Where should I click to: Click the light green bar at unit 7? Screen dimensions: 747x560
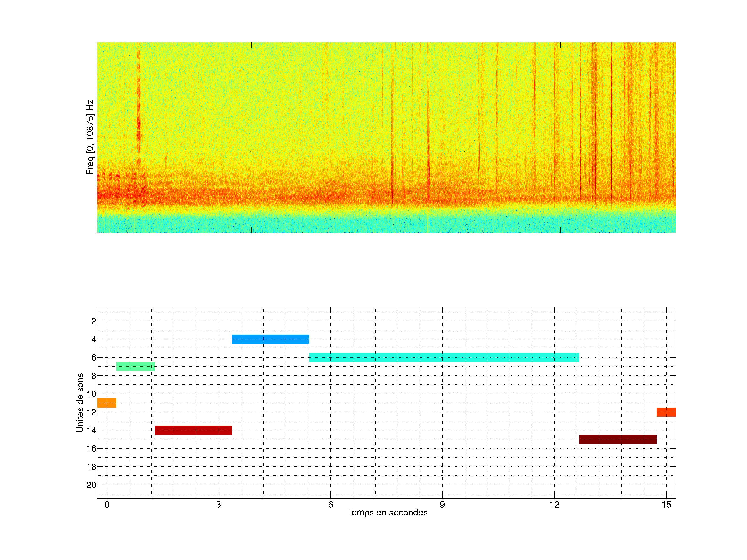tap(136, 367)
